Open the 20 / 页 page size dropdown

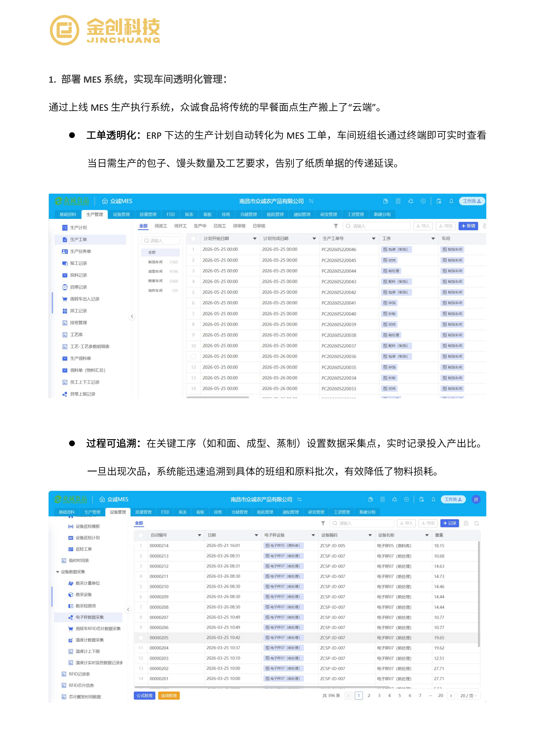468,695
